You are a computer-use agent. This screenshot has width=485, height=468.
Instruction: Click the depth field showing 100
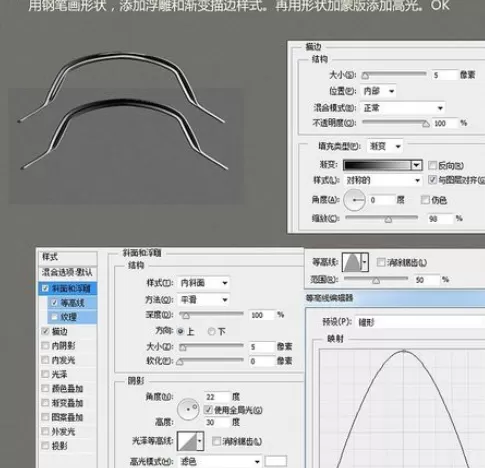click(262, 315)
